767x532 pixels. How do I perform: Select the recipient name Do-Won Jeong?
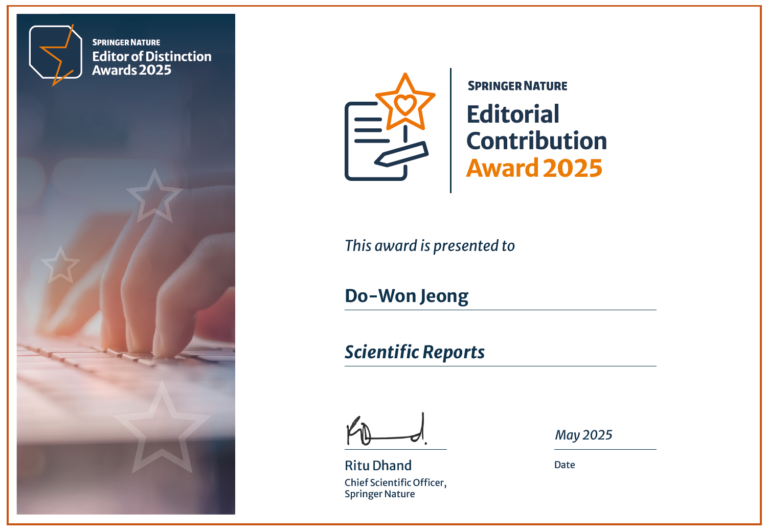(407, 295)
